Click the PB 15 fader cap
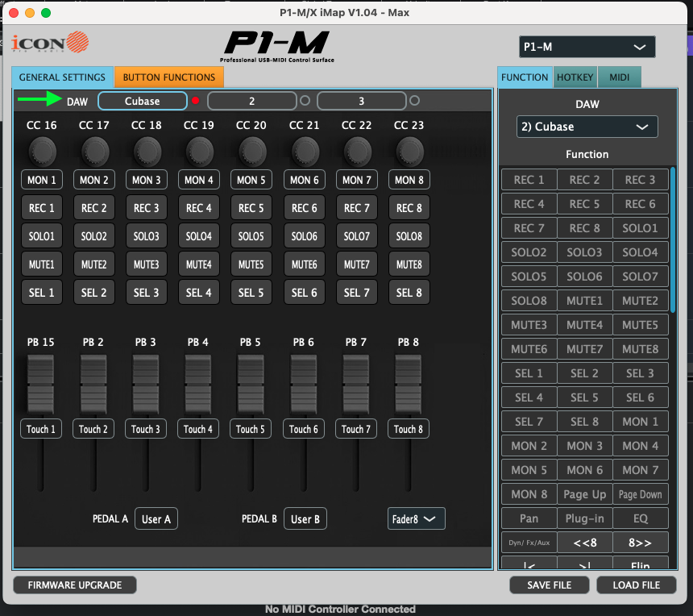This screenshot has height=616, width=693. [40, 384]
